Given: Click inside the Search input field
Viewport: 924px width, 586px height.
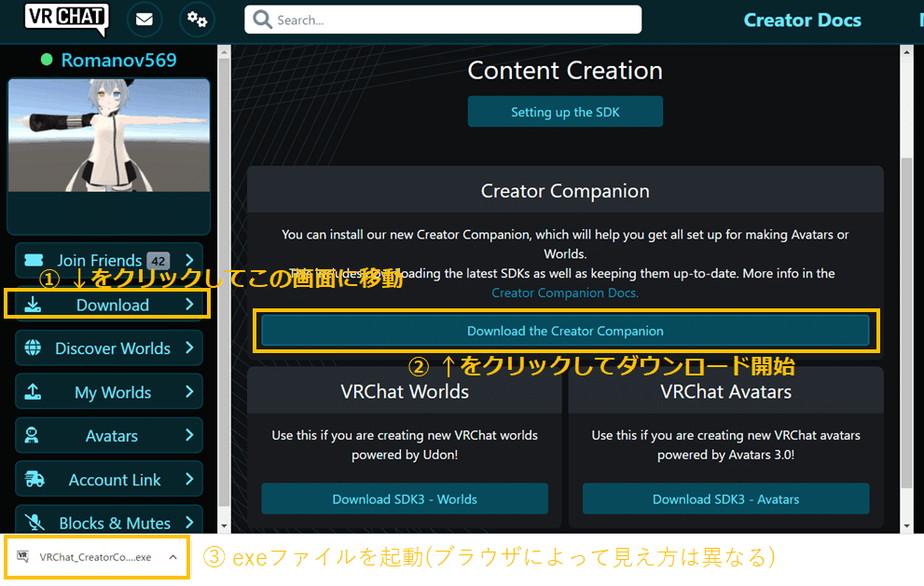Looking at the screenshot, I should point(443,20).
